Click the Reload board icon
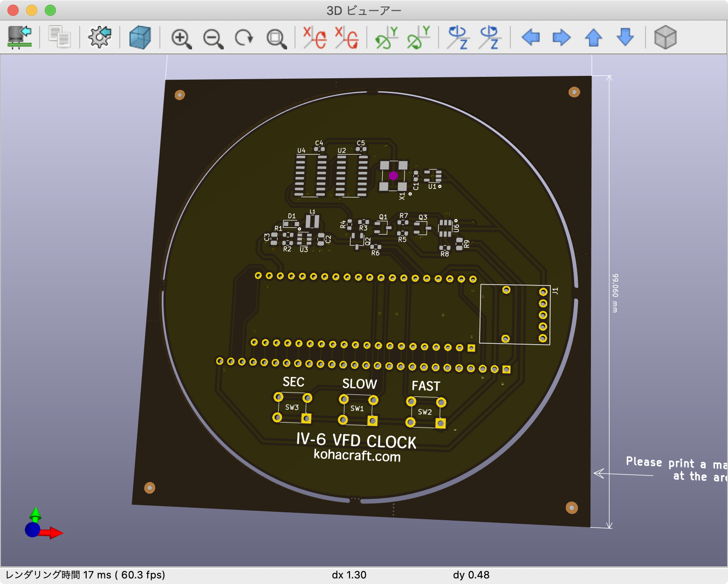The height and width of the screenshot is (584, 728). [20, 37]
